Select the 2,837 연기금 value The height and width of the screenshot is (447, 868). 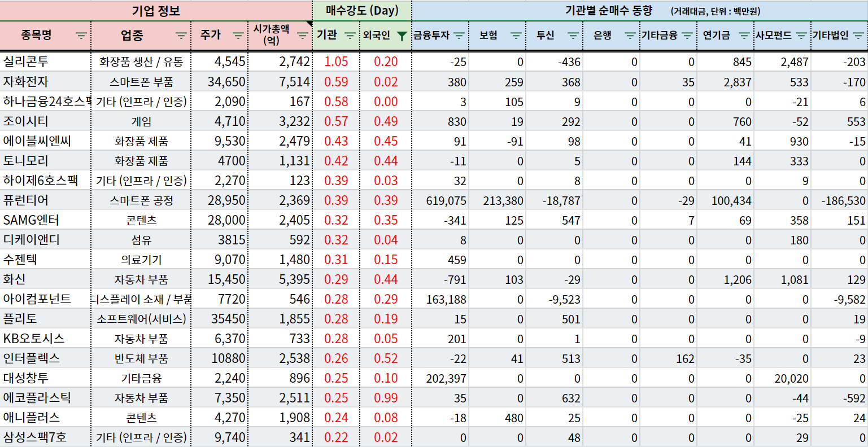click(x=726, y=81)
